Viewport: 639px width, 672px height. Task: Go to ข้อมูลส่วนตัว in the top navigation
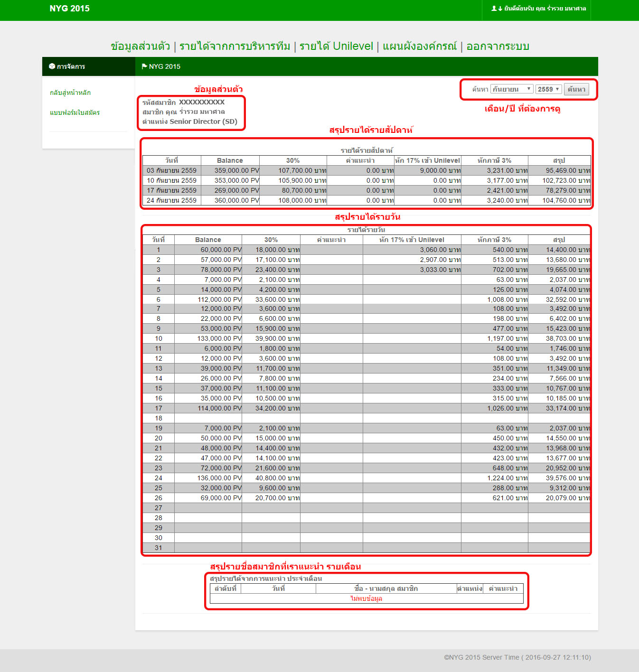[140, 46]
